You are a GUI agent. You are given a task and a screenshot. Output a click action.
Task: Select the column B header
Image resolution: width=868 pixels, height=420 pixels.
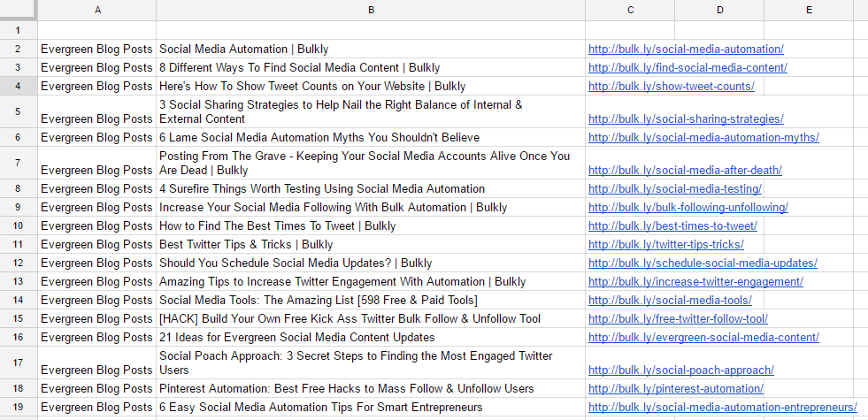click(371, 10)
